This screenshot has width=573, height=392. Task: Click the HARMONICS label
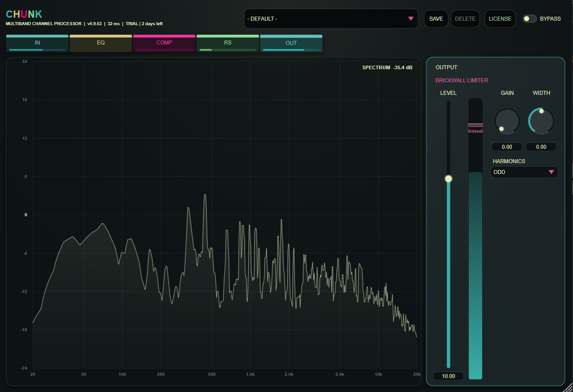pos(509,161)
